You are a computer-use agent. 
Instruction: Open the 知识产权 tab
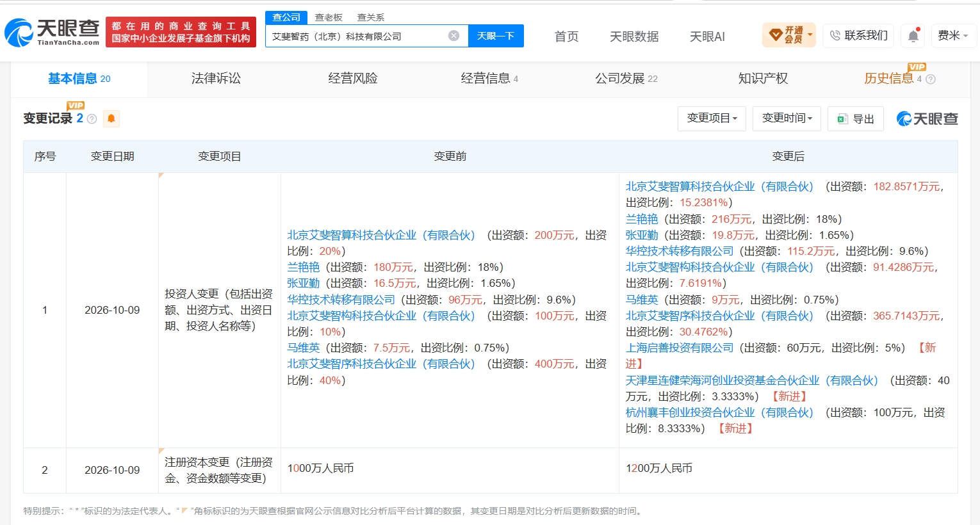point(763,79)
